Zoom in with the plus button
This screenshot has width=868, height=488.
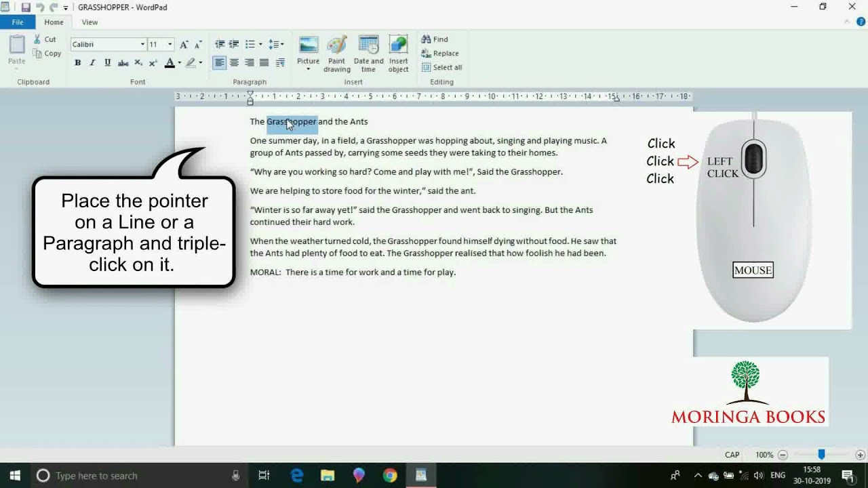pyautogui.click(x=860, y=455)
